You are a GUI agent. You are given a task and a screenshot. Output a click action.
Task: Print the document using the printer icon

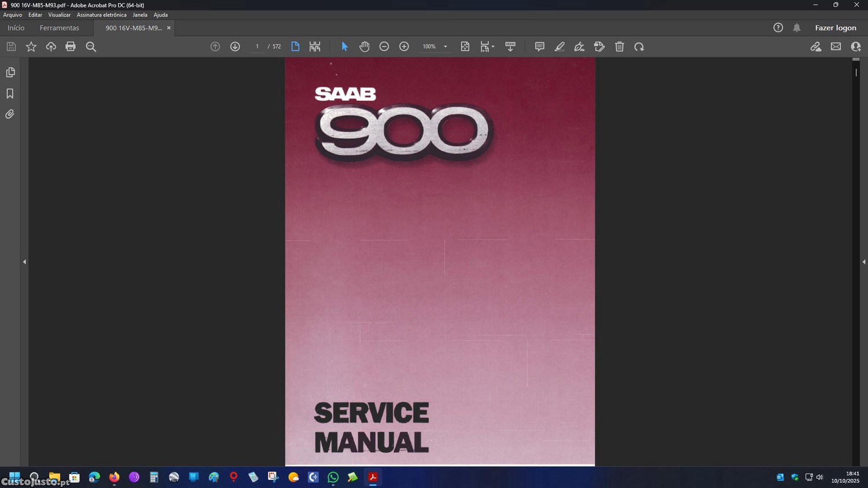pyautogui.click(x=71, y=47)
